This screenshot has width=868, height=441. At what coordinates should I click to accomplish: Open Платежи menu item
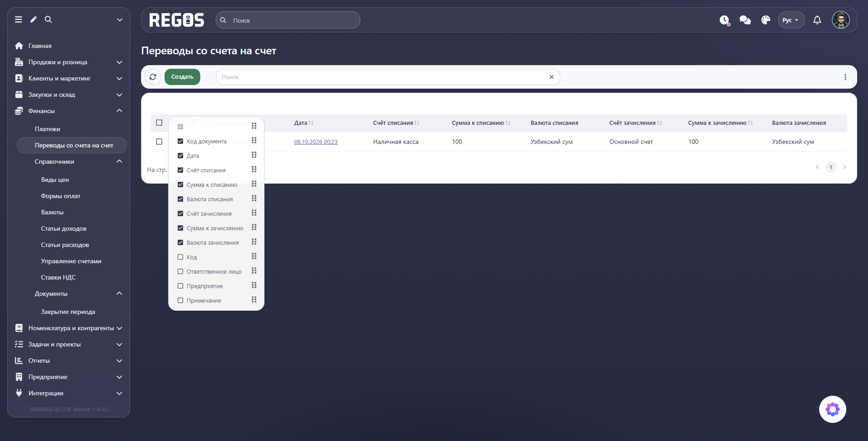coord(47,129)
